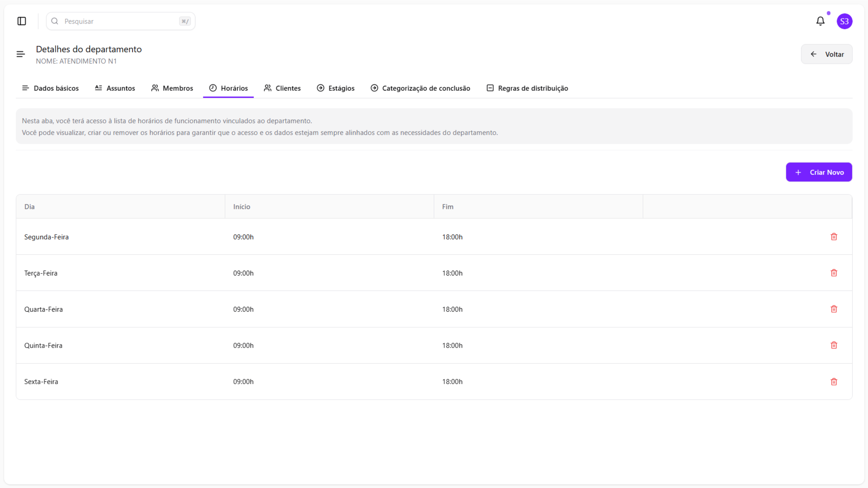Delete the Quinta-Feira schedule
The width and height of the screenshot is (868, 488).
[834, 345]
